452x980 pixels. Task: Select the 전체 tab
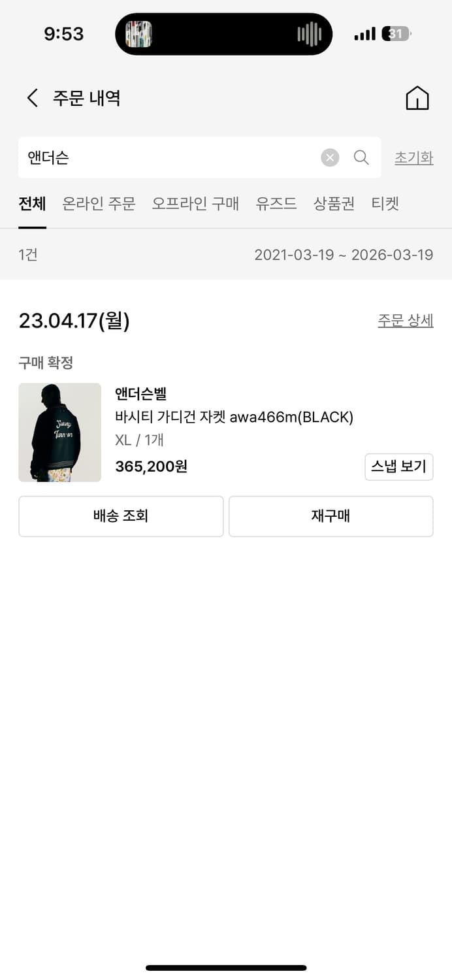[x=32, y=204]
